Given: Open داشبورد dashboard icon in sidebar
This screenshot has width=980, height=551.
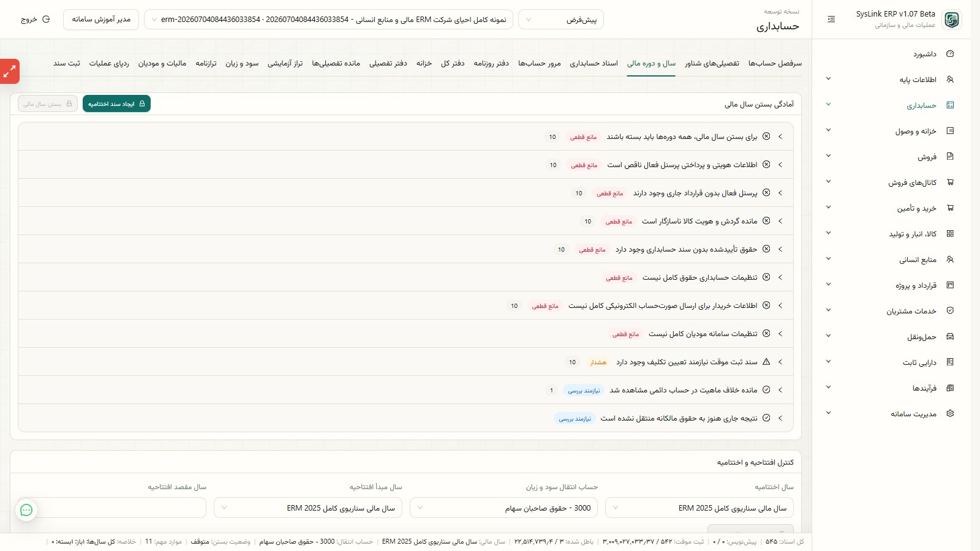Looking at the screenshot, I should 950,54.
